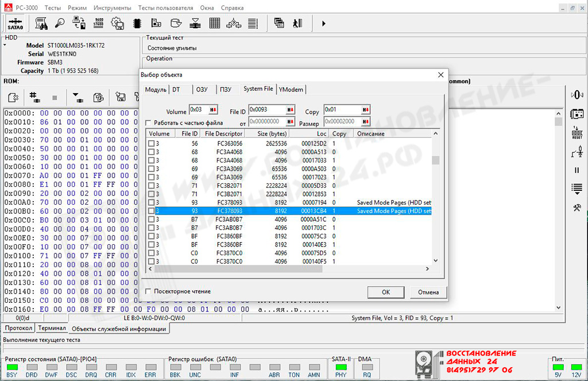
Task: Click the hex toggle beside Размер field
Action: [366, 122]
